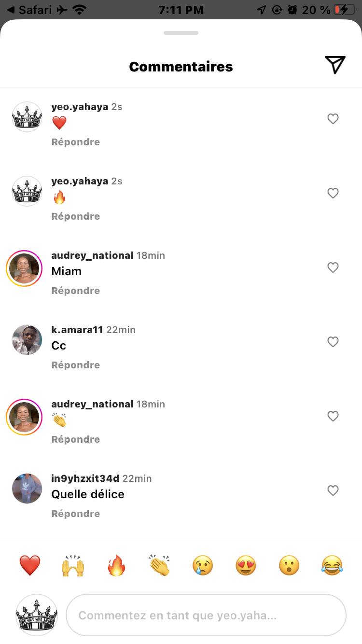Open in9yhzxit34d's profile via username
This screenshot has height=644, width=362.
pos(85,478)
